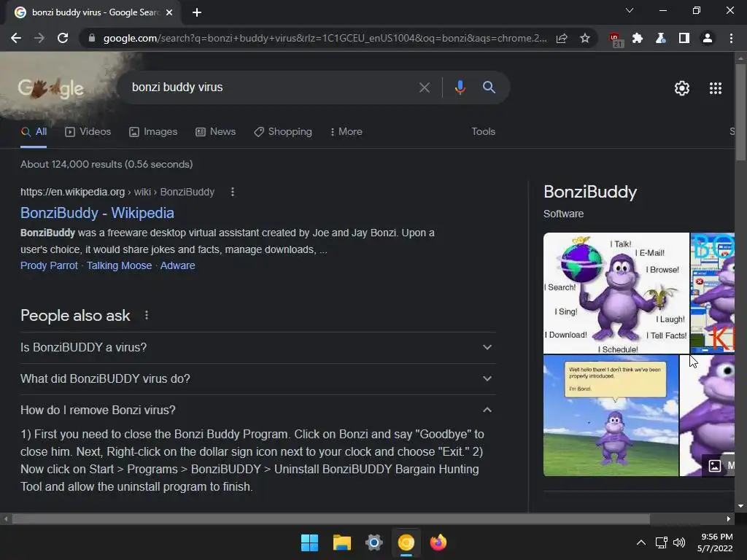Clear the search query with X
747x560 pixels.
point(424,87)
